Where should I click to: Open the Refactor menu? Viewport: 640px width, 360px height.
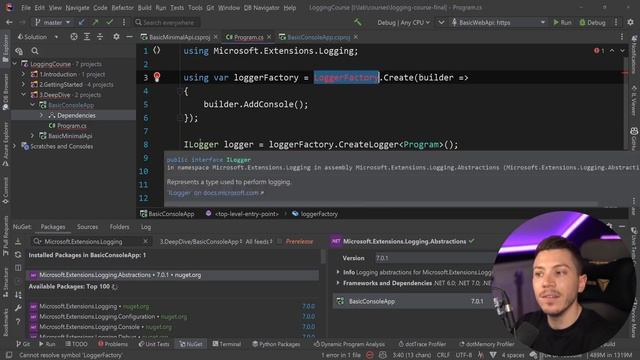122,8
